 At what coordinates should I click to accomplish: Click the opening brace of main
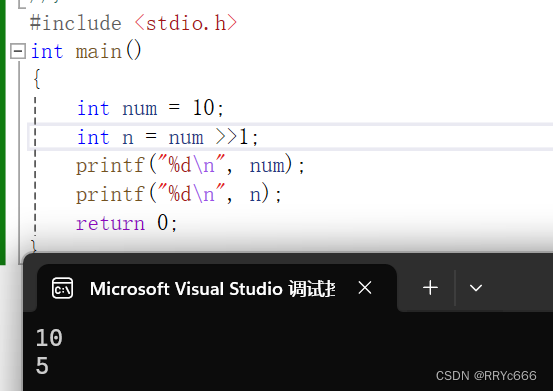pos(37,79)
